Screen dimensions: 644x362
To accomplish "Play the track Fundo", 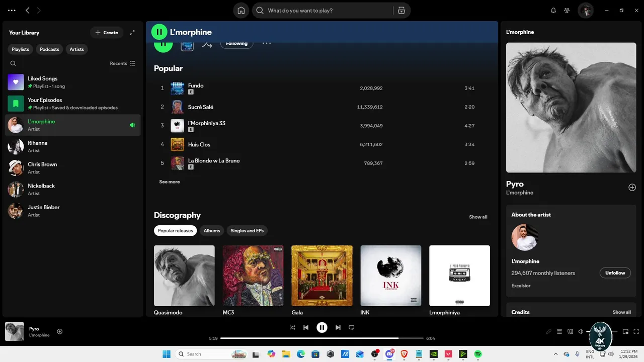I will click(x=322, y=88).
